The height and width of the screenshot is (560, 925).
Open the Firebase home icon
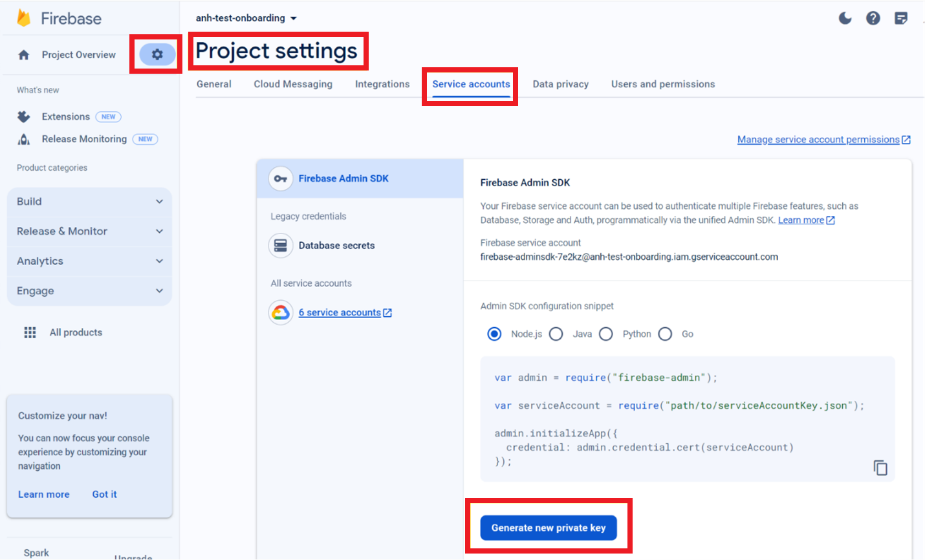point(23,54)
